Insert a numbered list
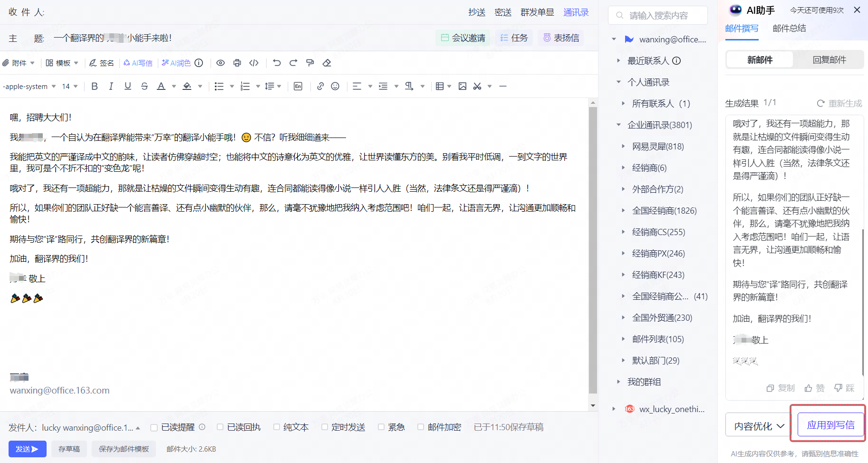Viewport: 868px width, 463px height. [245, 86]
